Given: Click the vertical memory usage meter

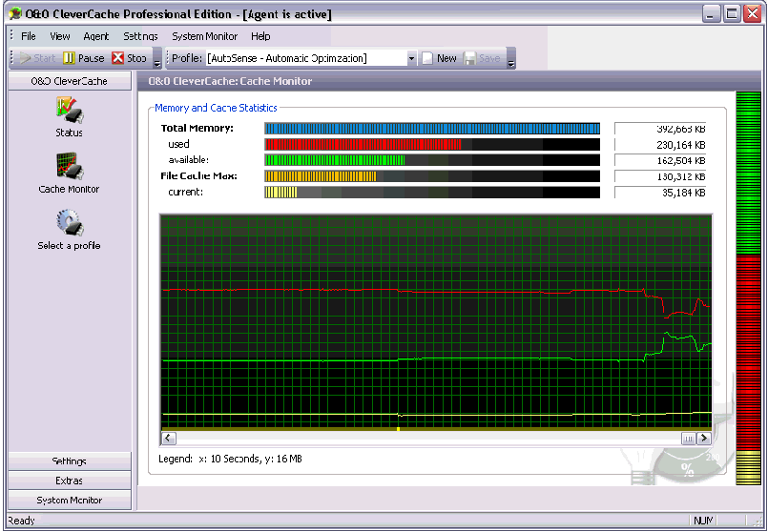Looking at the screenshot, I should [x=748, y=288].
